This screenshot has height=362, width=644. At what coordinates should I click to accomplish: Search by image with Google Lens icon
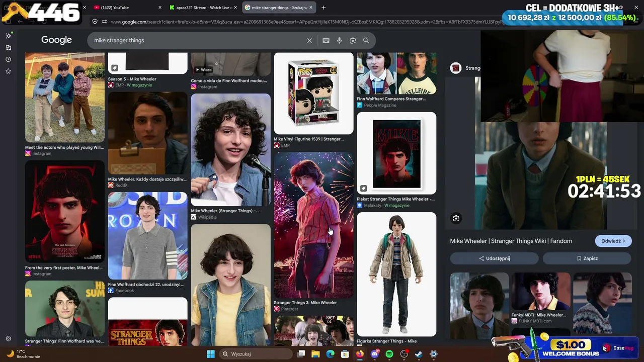(353, 41)
